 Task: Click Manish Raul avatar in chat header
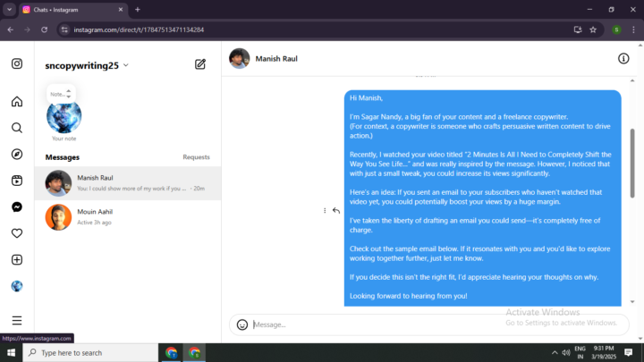(x=240, y=59)
